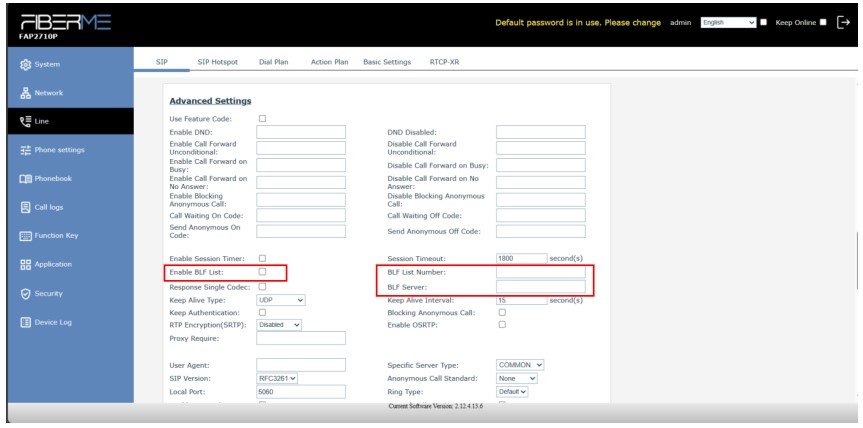Click the FiberMe logo
This screenshot has height=428, width=863.
coord(65,23)
